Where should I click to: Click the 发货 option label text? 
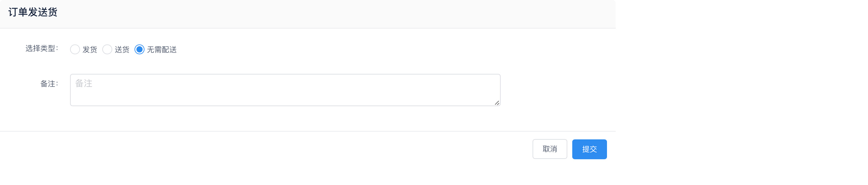90,50
